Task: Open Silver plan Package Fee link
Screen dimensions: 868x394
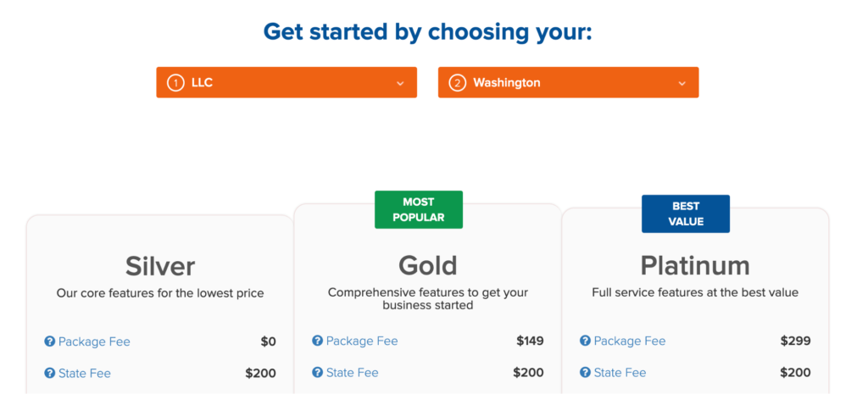Action: click(94, 341)
